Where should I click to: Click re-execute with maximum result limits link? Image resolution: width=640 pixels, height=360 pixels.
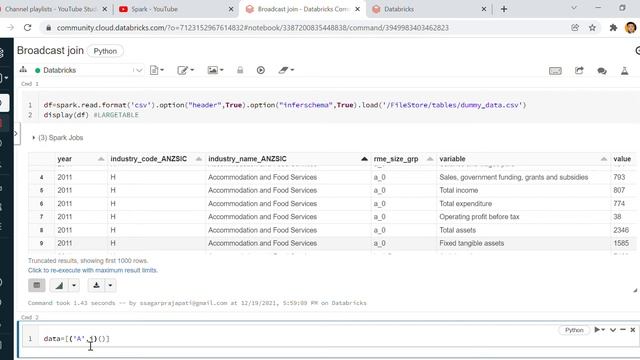click(93, 270)
